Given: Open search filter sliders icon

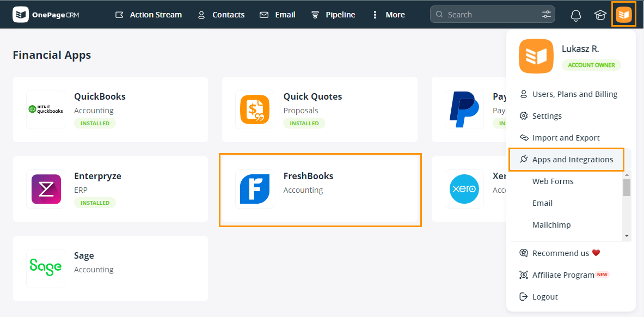Looking at the screenshot, I should [x=546, y=14].
